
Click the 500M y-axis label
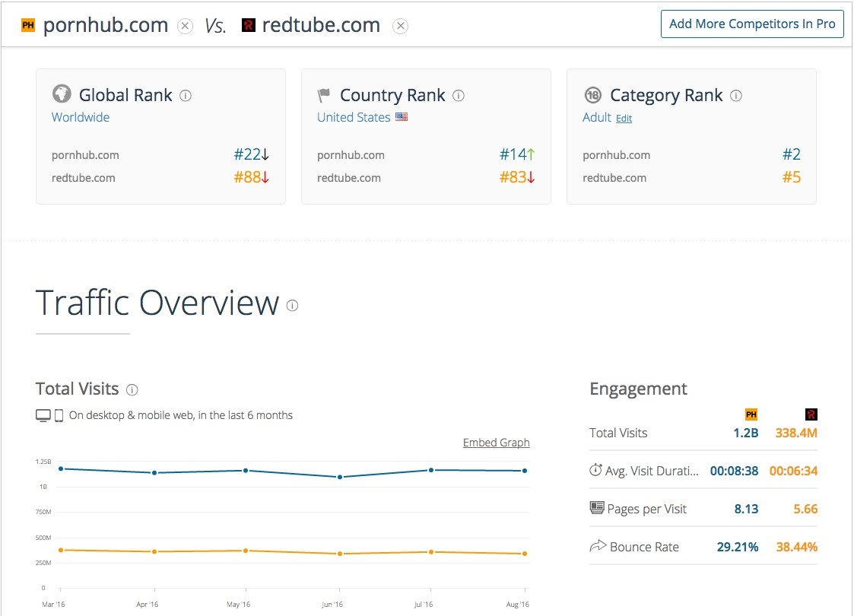coord(43,538)
